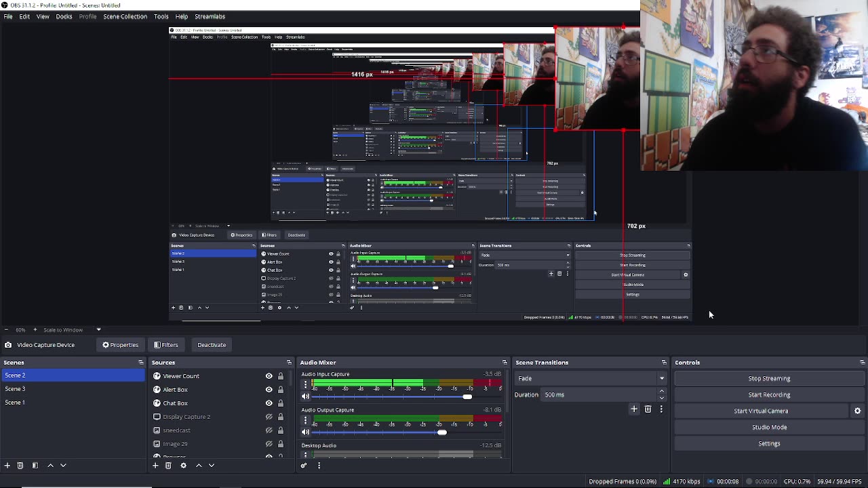The image size is (868, 488).
Task: Remove the selected scene with the trash icon
Action: point(20,466)
